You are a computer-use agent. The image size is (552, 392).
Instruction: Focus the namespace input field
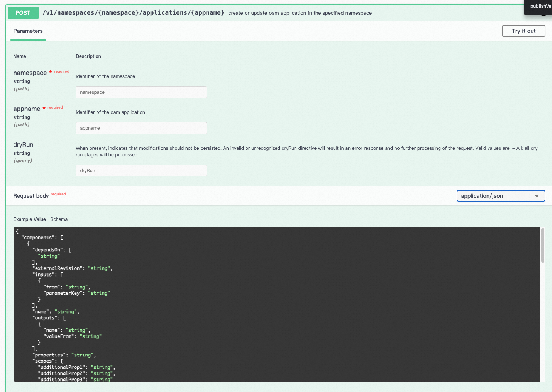[141, 92]
